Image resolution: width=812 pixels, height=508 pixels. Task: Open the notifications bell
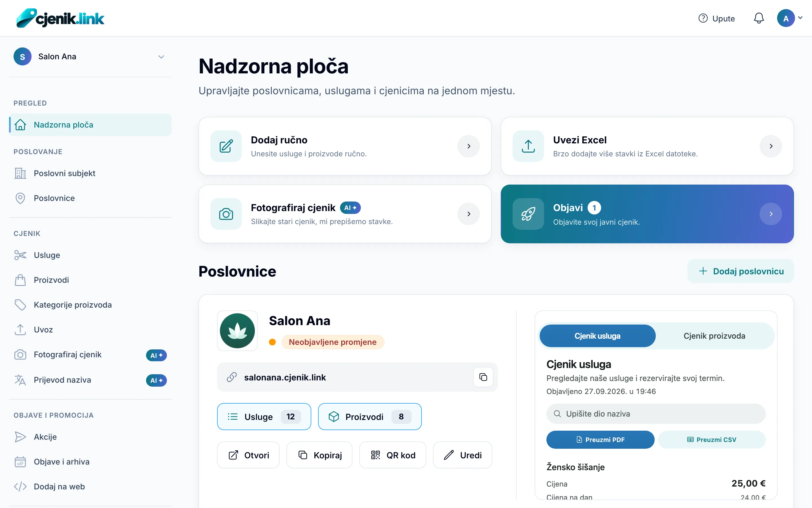click(759, 18)
